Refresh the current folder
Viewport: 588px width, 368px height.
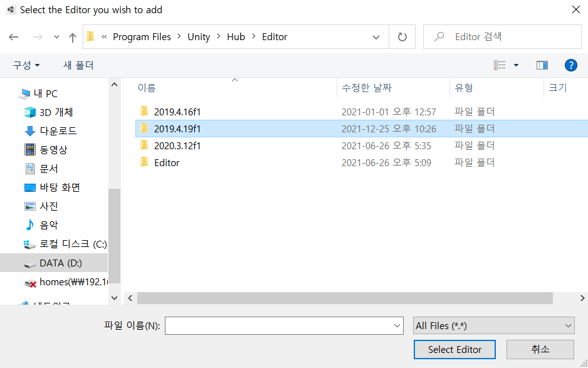pos(402,37)
